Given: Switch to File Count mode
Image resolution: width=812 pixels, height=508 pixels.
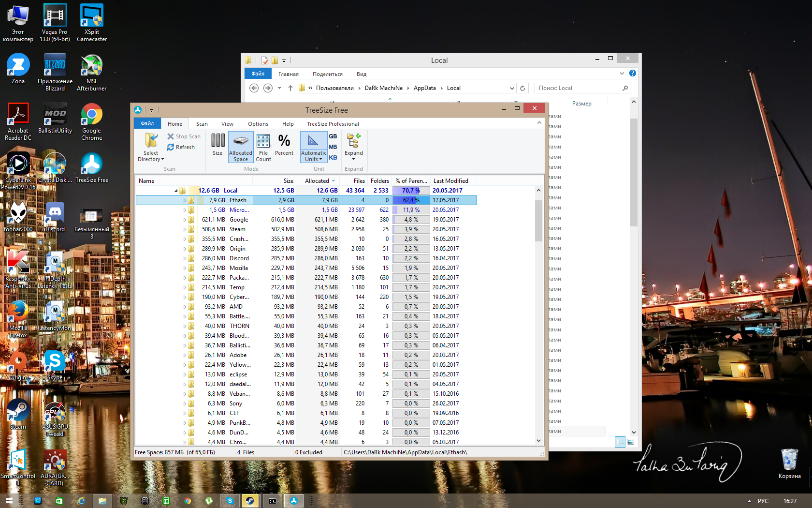Looking at the screenshot, I should pyautogui.click(x=263, y=147).
